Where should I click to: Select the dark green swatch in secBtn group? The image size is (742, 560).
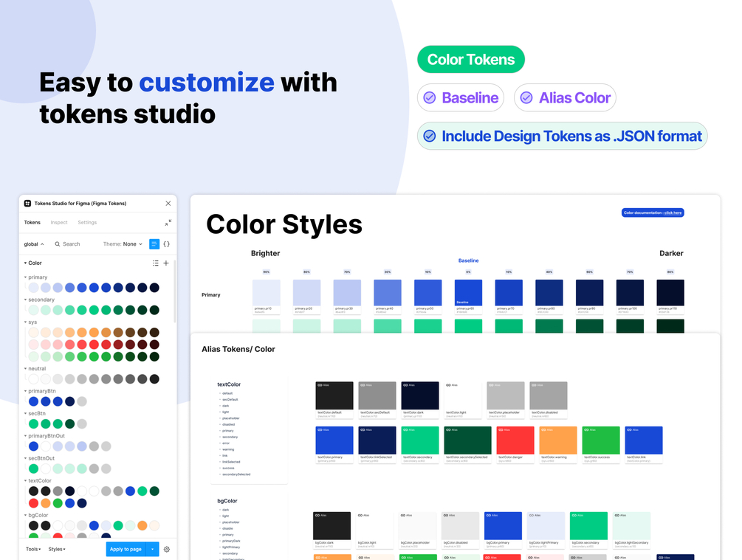(69, 424)
